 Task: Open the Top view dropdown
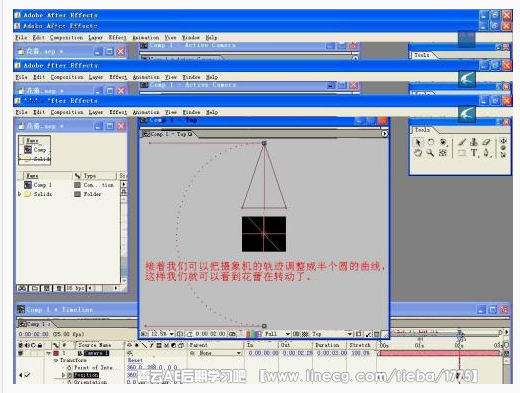332,334
